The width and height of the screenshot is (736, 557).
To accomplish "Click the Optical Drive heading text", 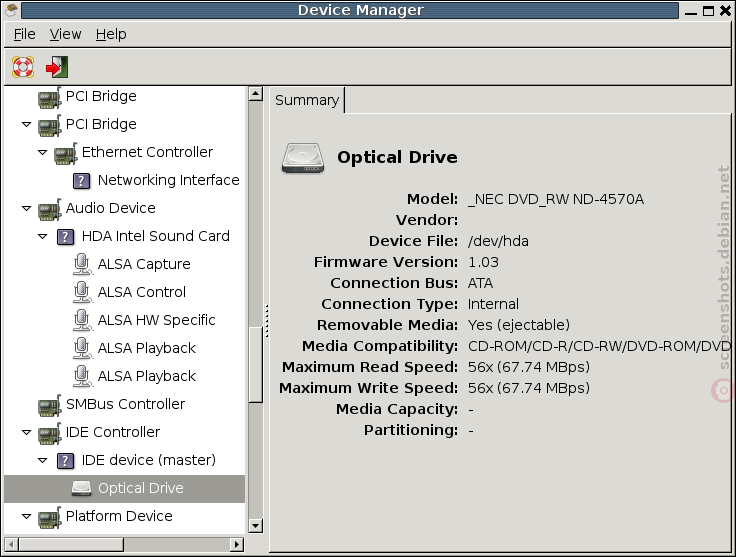I will [x=397, y=157].
